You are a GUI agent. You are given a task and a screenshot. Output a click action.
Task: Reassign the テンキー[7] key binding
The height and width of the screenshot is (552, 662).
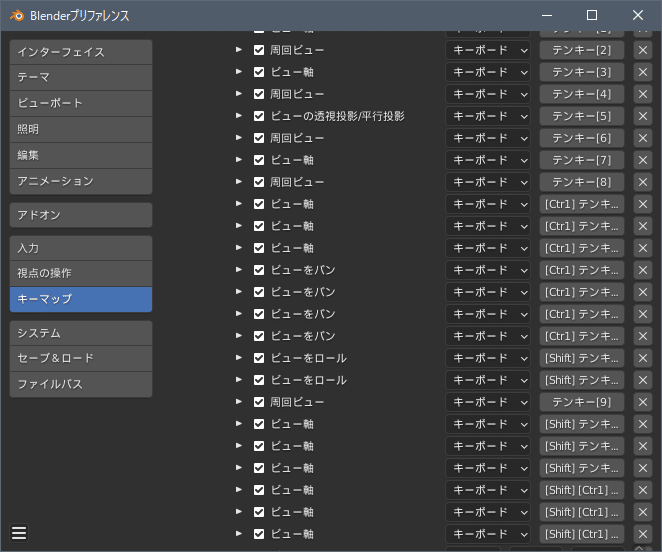(582, 160)
